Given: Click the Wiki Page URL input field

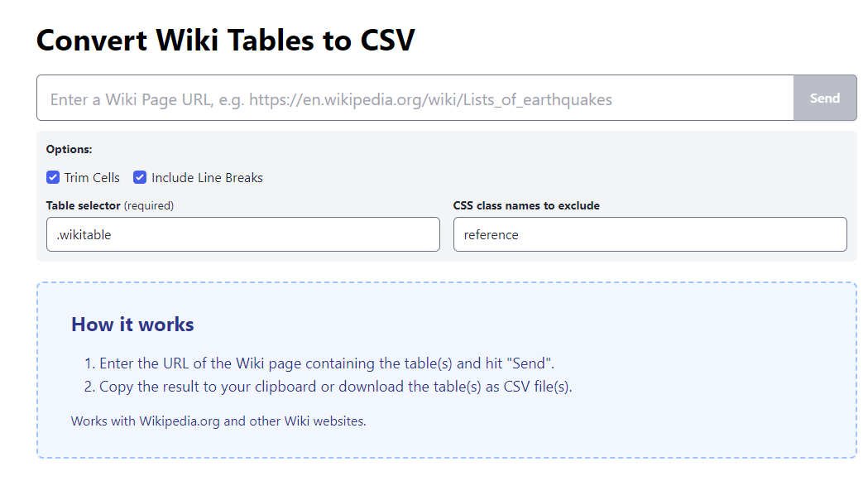Looking at the screenshot, I should pos(414,99).
